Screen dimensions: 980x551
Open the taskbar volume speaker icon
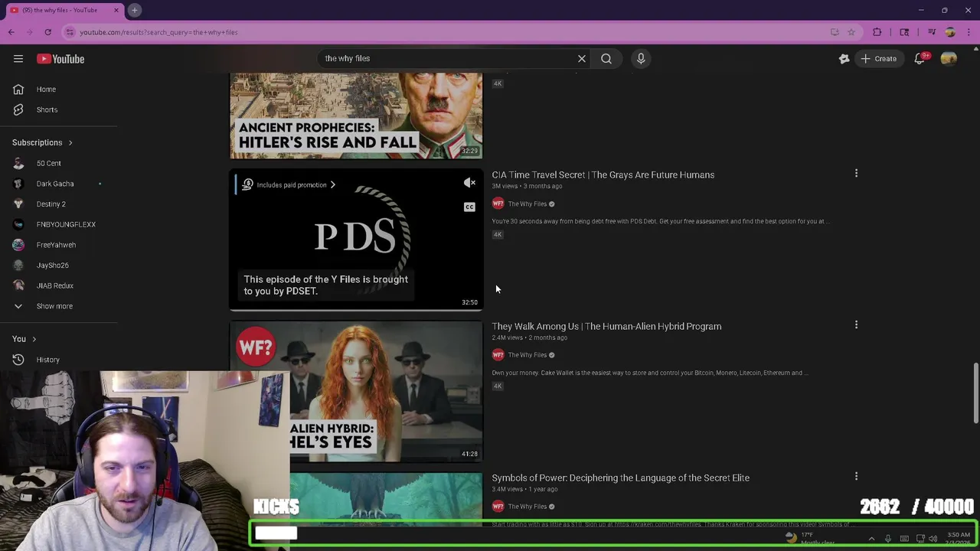tap(933, 539)
